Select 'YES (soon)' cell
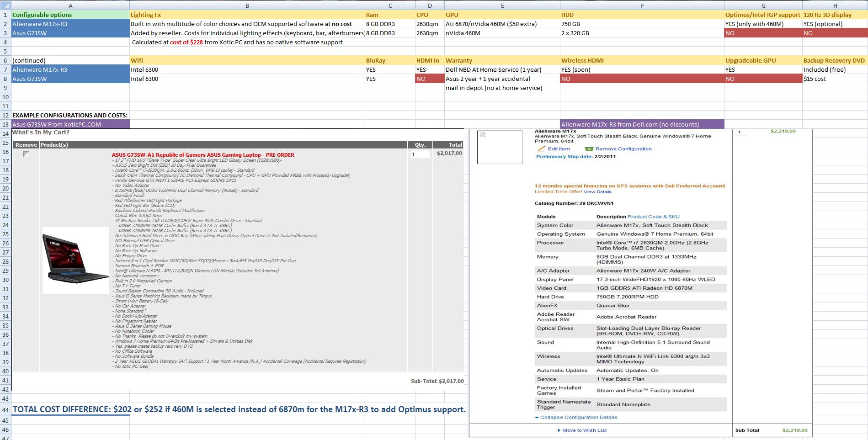868x440 pixels. (x=642, y=69)
